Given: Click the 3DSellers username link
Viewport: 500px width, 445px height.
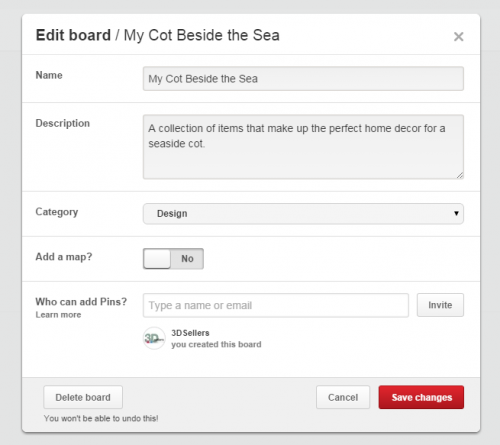Looking at the screenshot, I should [x=190, y=333].
